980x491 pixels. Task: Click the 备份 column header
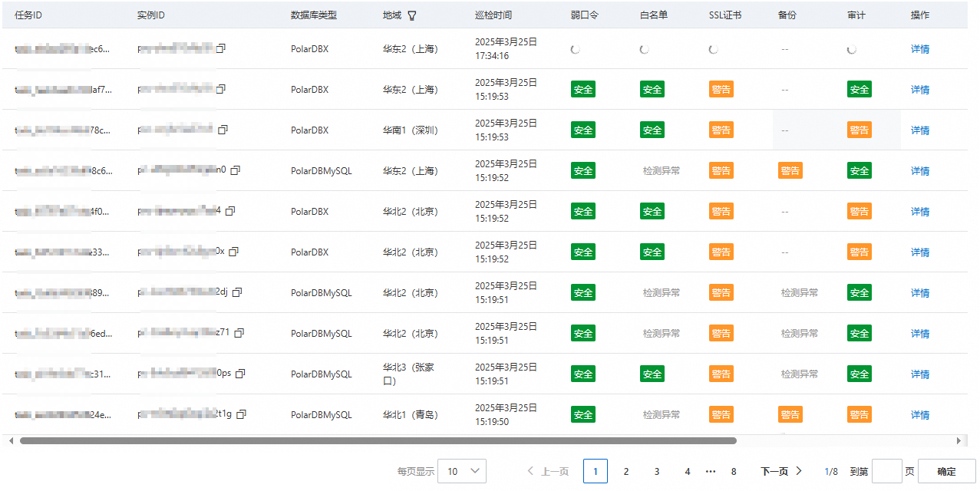787,15
